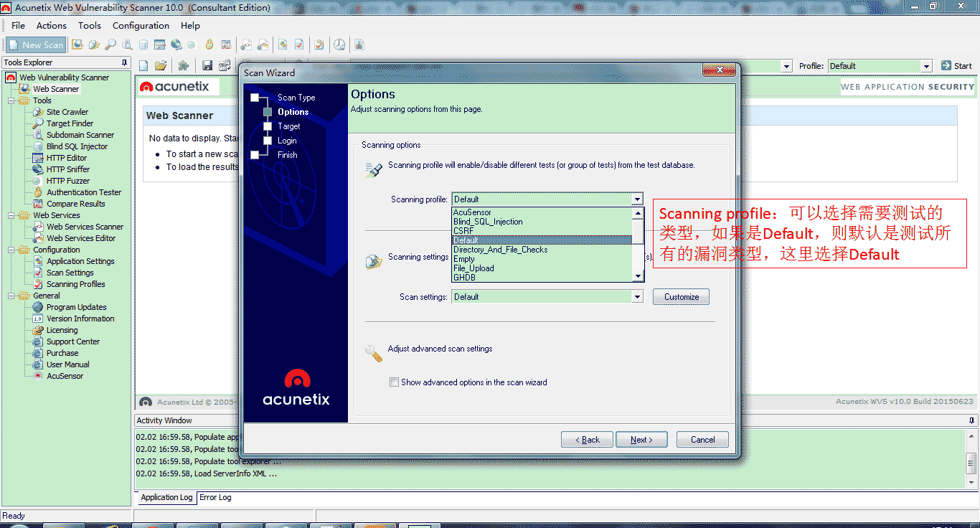Open the Configuration menu
Screen dimensions: 980x528
tap(141, 25)
